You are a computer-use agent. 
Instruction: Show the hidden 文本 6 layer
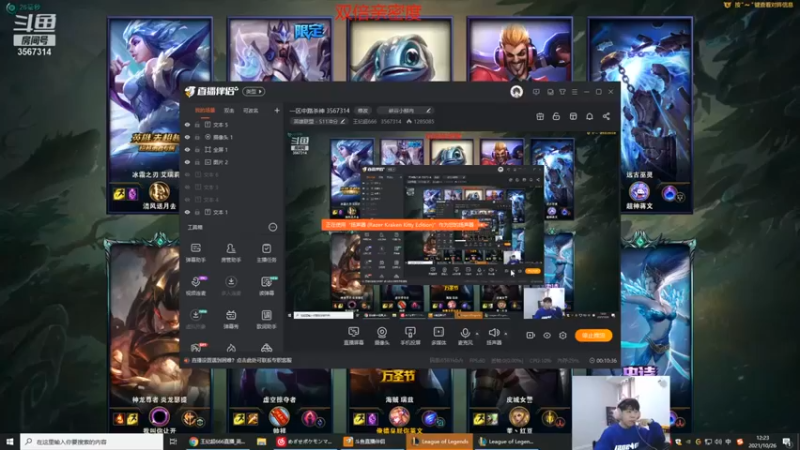click(187, 174)
